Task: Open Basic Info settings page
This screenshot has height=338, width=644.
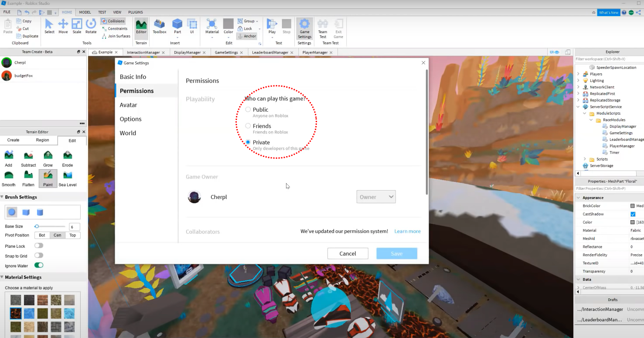Action: point(133,77)
